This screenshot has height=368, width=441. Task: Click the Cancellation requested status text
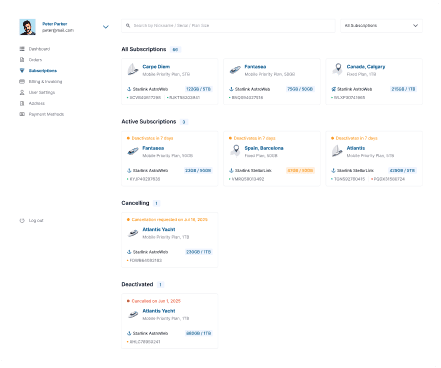coord(169,219)
